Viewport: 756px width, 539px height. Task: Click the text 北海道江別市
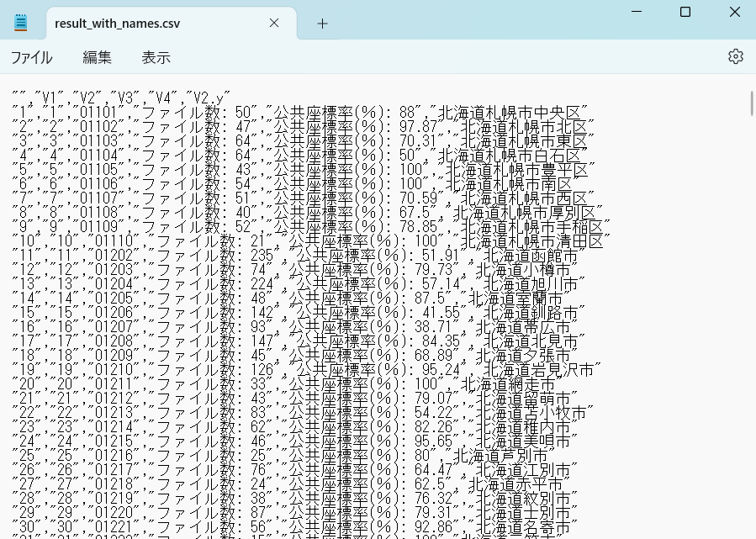point(523,469)
